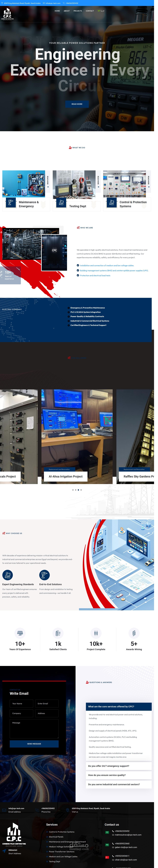Viewport: 158px width, 868px height.
Task: Click the End-to-End Solutions icon
Action: point(44,575)
